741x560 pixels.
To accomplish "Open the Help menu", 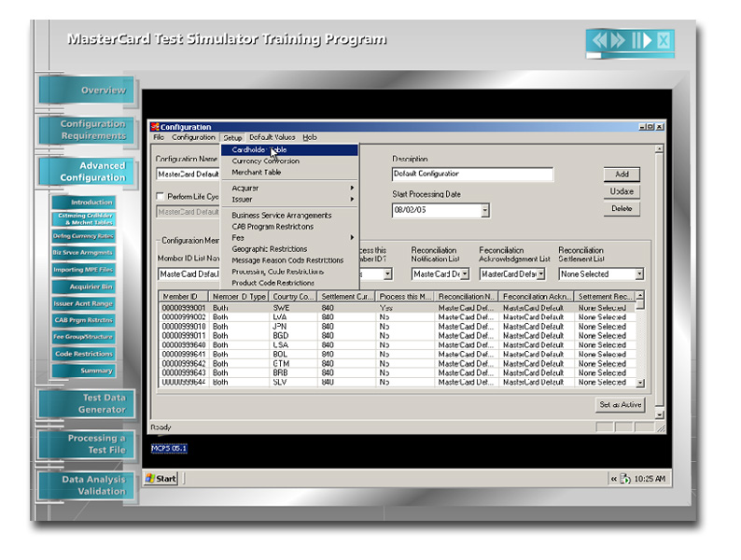I will tap(310, 137).
